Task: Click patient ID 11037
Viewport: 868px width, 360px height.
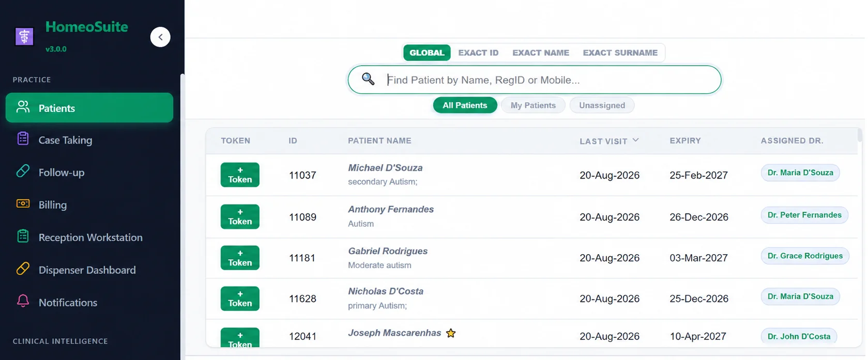Action: (302, 175)
